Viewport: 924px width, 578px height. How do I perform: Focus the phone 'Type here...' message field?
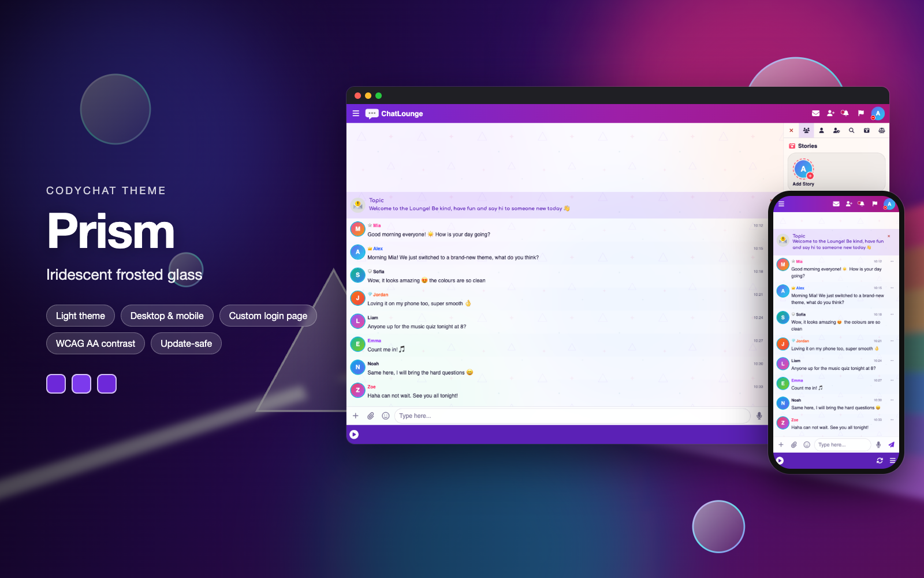click(x=842, y=444)
